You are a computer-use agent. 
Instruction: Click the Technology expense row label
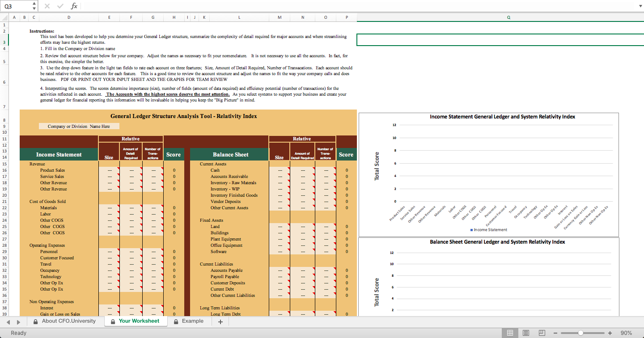pyautogui.click(x=51, y=277)
